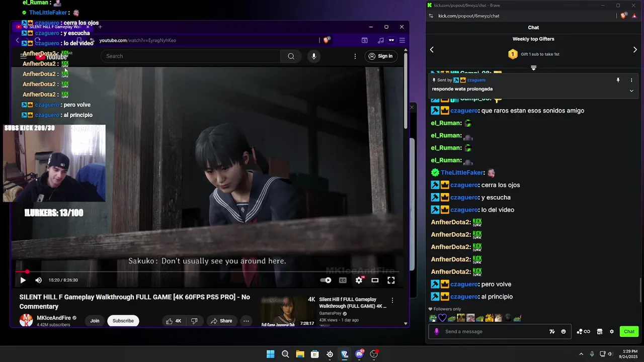Open YouTube player settings gear
The width and height of the screenshot is (644, 362).
tap(359, 280)
